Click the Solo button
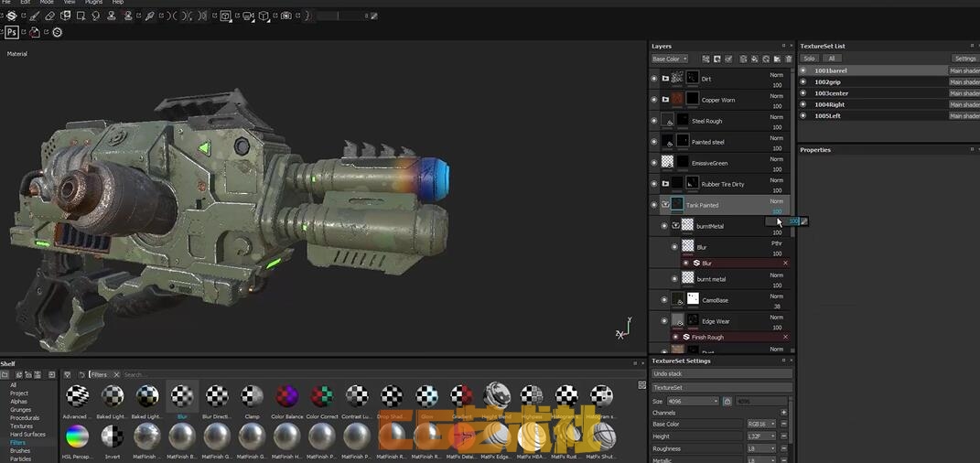 (810, 59)
